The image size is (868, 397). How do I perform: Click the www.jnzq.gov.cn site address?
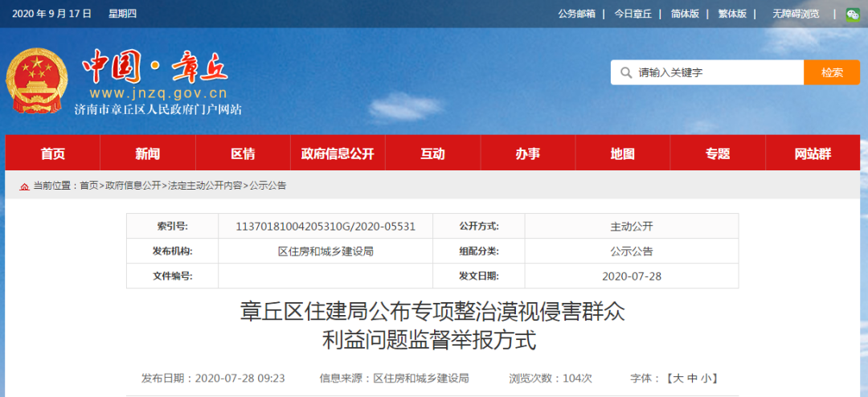(x=158, y=93)
